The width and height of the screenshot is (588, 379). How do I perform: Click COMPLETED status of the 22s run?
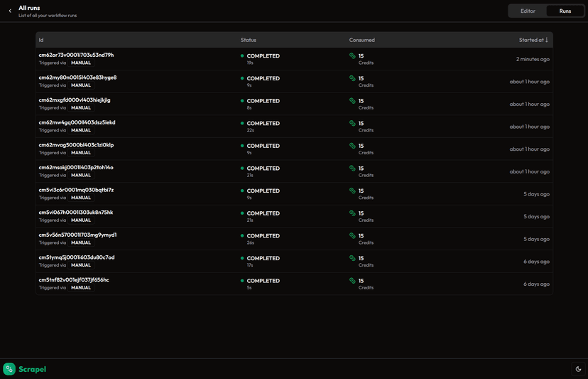[x=263, y=124]
